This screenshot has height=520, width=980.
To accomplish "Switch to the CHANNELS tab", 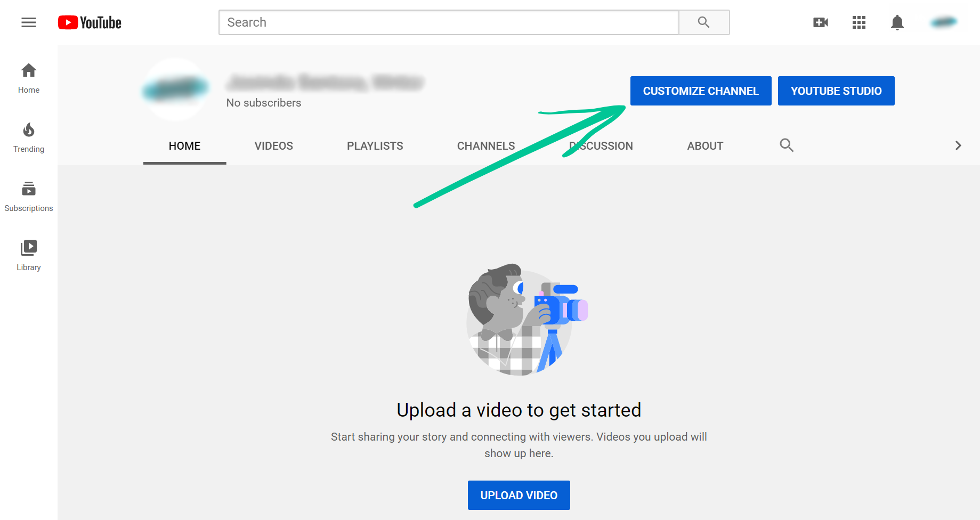I will point(486,146).
